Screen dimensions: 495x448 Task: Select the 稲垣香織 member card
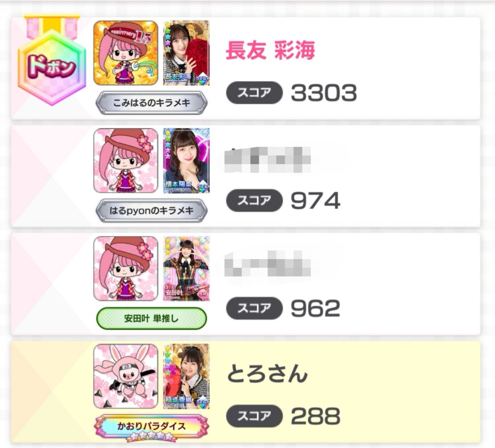click(186, 376)
